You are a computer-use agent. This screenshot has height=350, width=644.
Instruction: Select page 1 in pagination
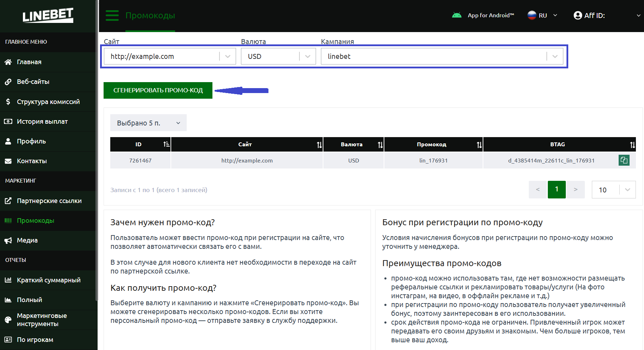tap(557, 190)
